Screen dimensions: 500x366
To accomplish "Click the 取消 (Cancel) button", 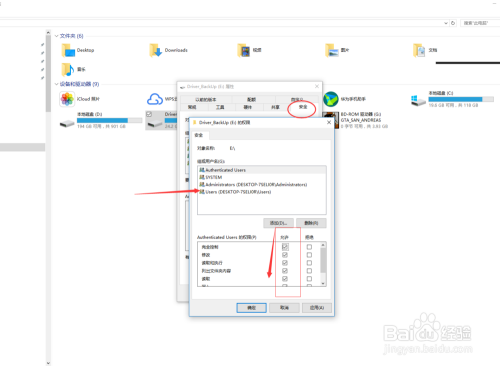I will (284, 308).
